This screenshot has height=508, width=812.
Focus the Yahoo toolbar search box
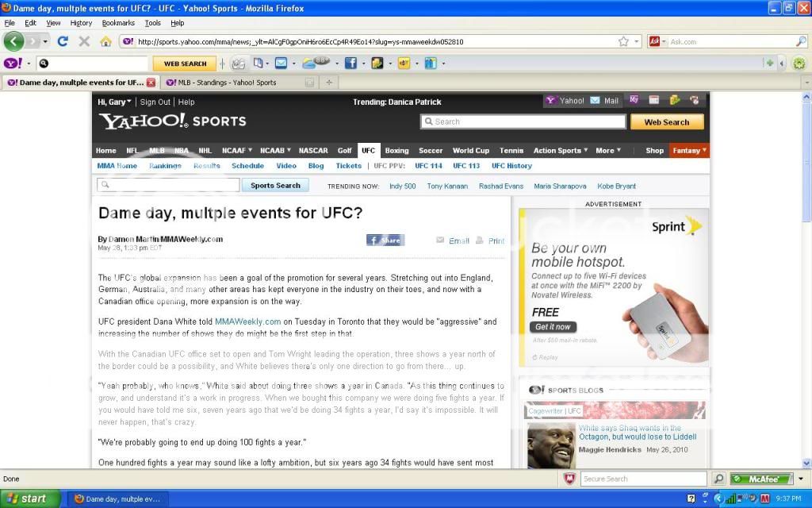[94, 63]
